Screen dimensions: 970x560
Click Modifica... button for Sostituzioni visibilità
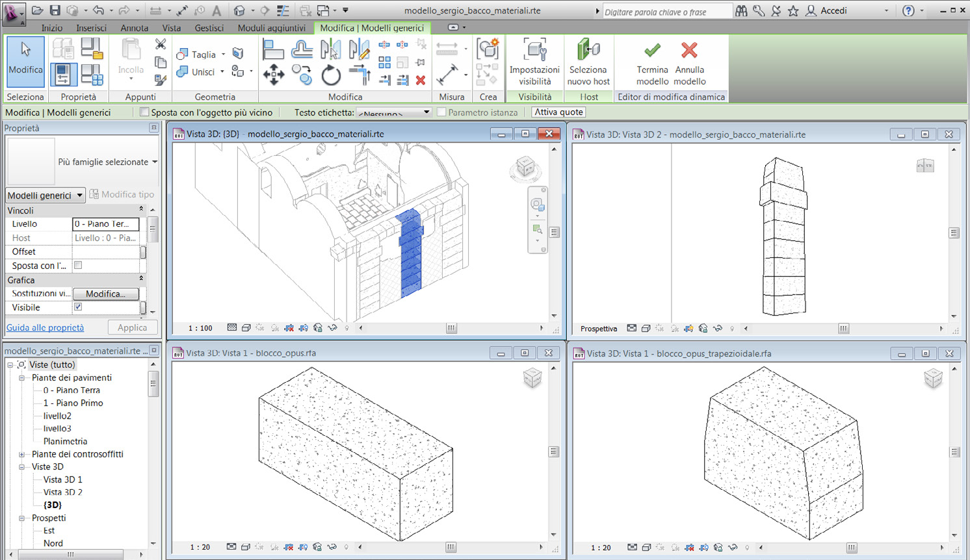pos(106,294)
